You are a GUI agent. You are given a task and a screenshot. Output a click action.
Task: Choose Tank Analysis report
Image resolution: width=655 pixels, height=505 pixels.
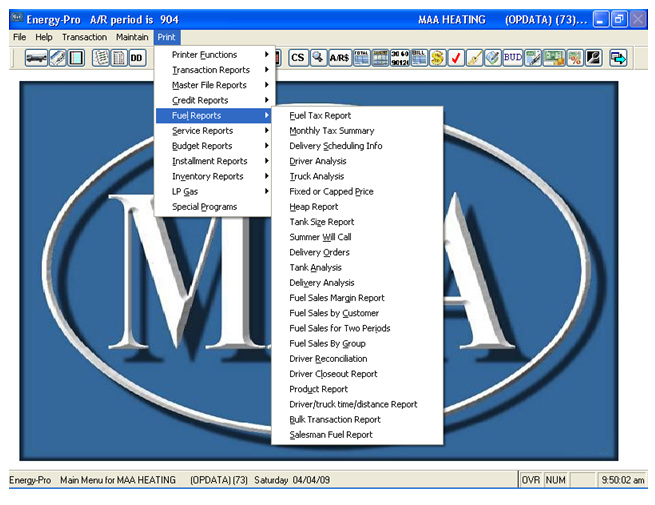pyautogui.click(x=357, y=267)
